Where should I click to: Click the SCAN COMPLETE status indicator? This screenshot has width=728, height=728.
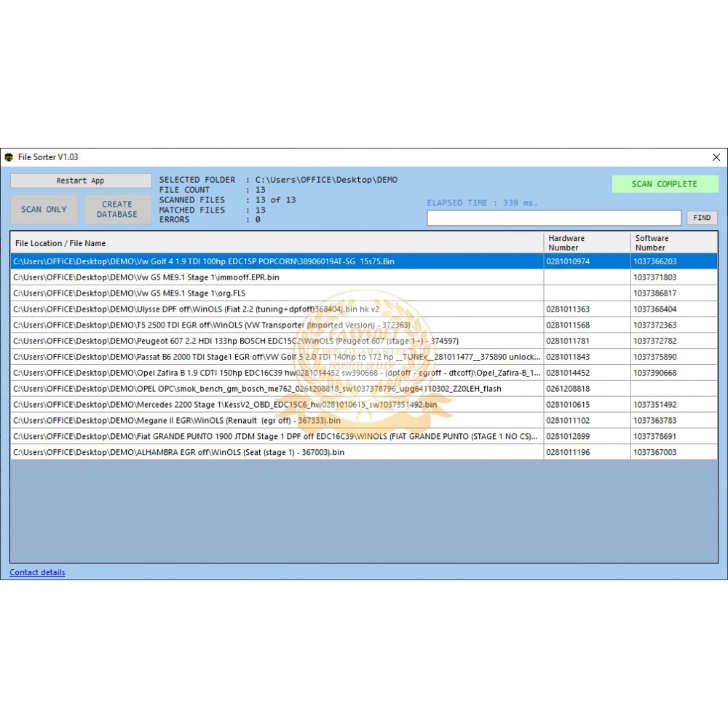tap(665, 184)
